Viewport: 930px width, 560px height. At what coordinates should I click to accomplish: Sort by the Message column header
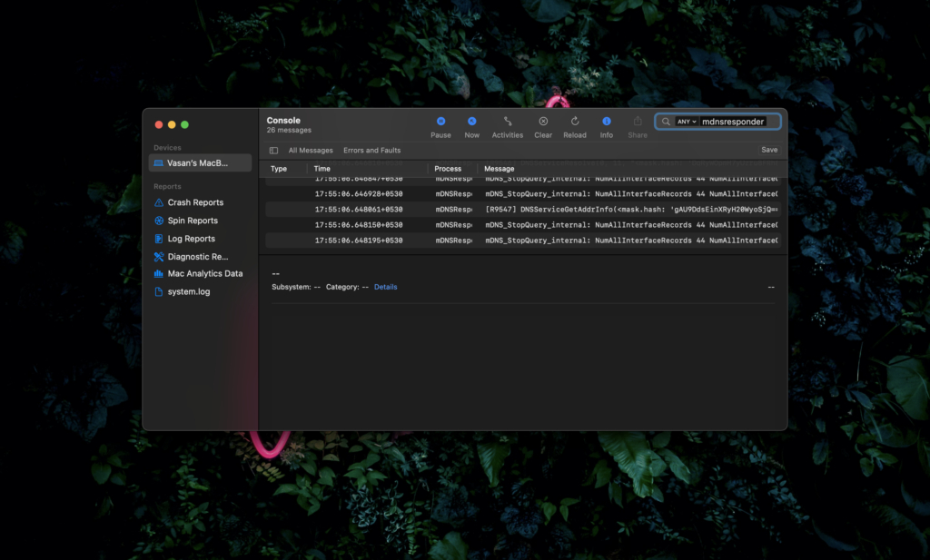(500, 169)
